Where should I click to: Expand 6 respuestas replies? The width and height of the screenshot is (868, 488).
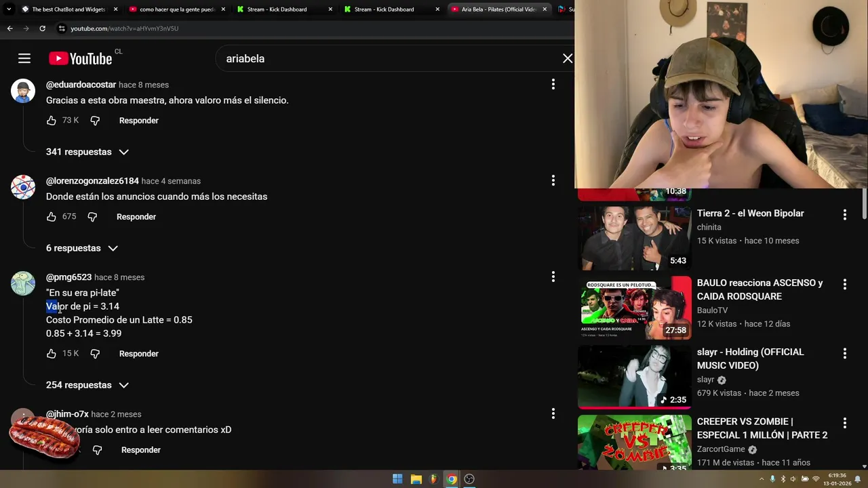click(82, 248)
